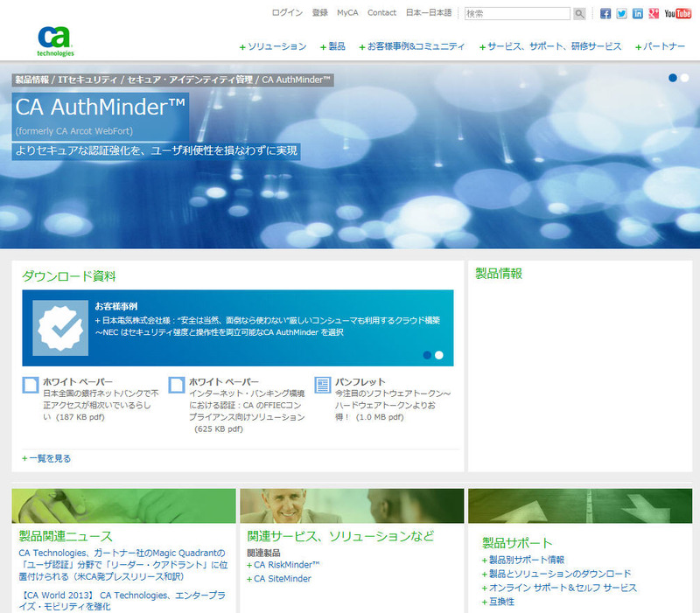Screen dimensions: 700x613
Task: Open the LinkedIn icon link
Action: 638,14
